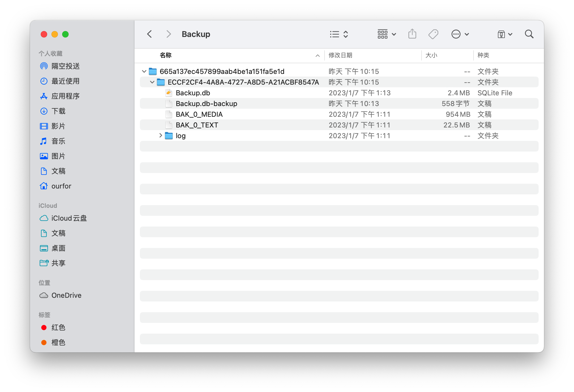Select the Backup.db SQLite file

coord(193,93)
